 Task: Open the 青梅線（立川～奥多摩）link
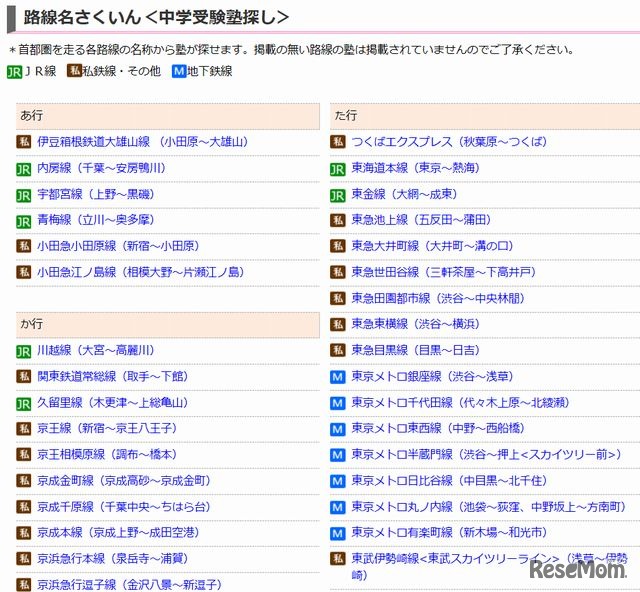click(x=95, y=220)
